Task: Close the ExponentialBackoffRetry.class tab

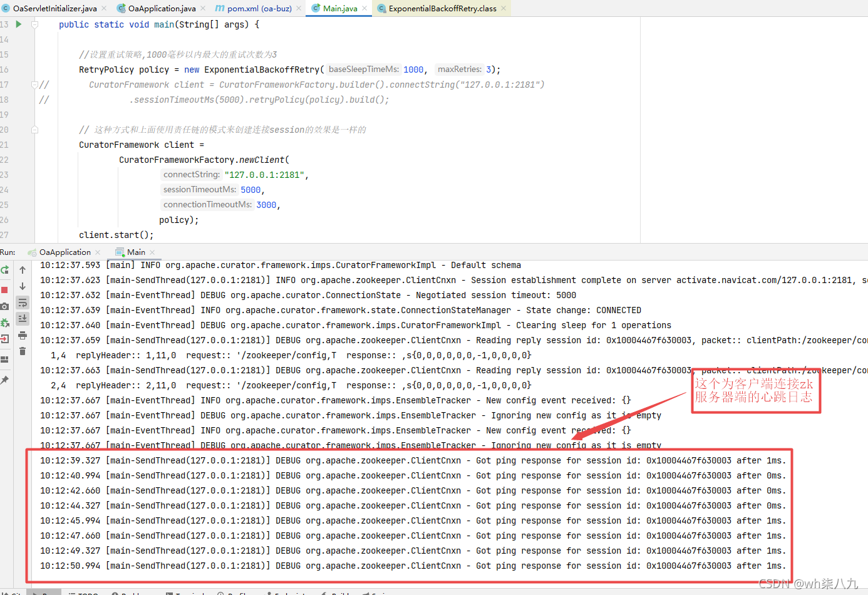Action: click(504, 8)
